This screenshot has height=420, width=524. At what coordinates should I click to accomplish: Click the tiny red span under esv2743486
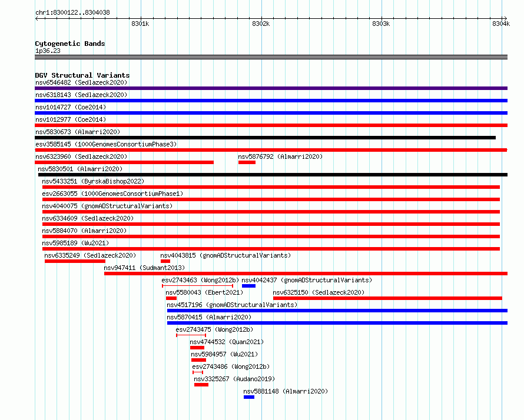point(198,372)
